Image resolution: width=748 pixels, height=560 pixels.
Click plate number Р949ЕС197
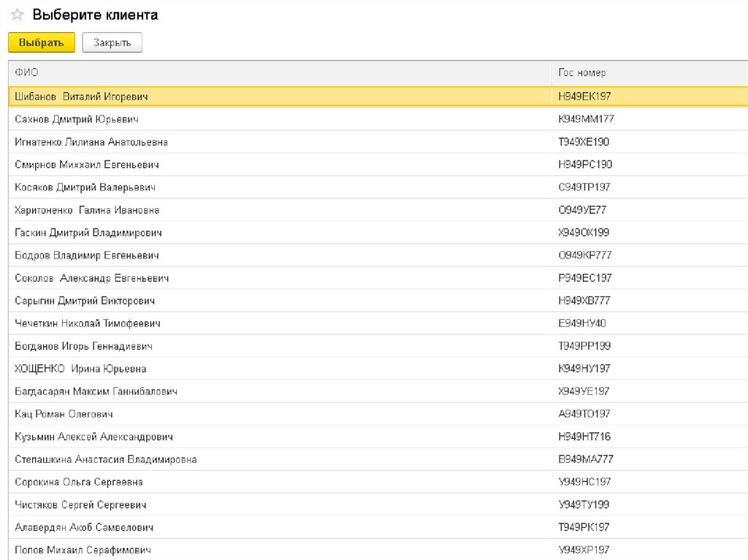tap(584, 278)
